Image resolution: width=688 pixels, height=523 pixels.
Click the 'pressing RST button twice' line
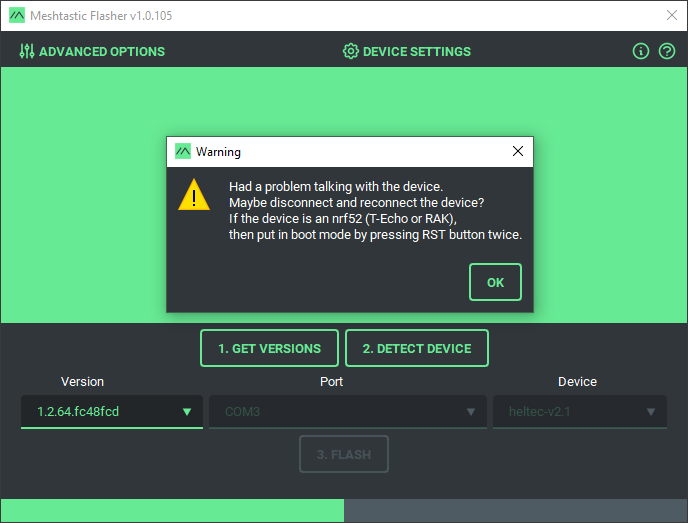click(376, 235)
